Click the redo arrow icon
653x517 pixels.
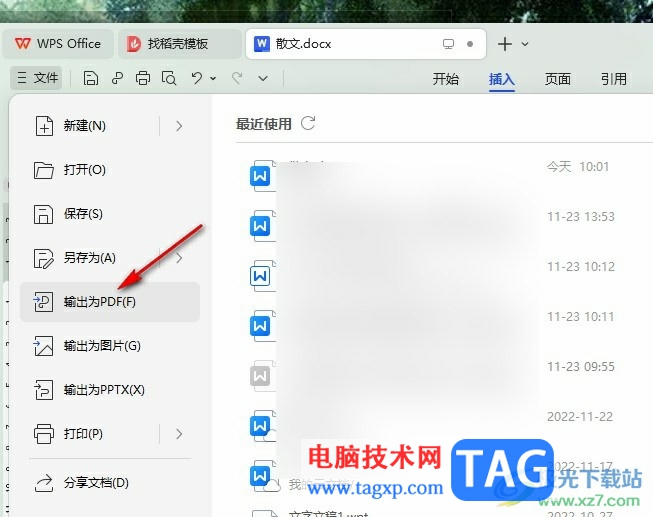point(237,78)
